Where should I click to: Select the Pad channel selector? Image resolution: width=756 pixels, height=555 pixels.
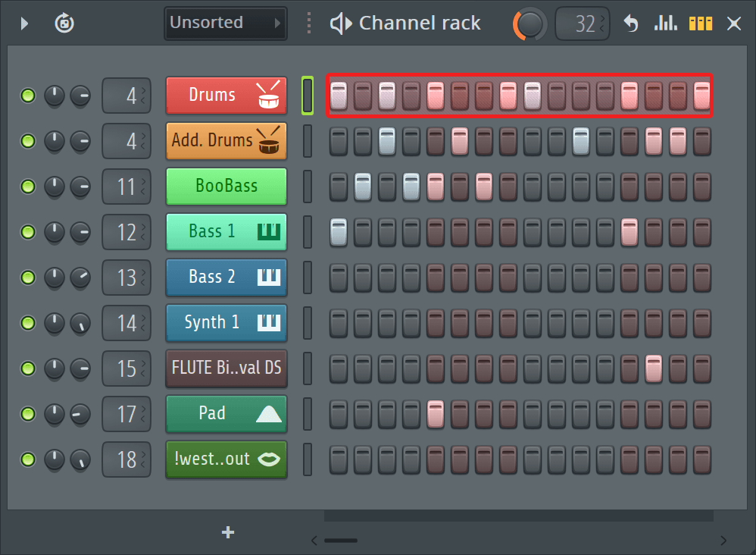tap(308, 413)
